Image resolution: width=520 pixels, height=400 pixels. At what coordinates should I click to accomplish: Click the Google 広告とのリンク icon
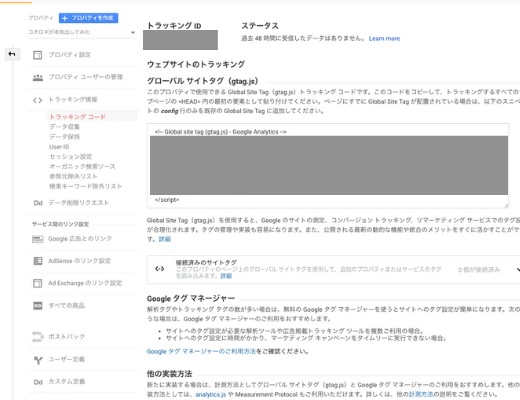point(38,239)
